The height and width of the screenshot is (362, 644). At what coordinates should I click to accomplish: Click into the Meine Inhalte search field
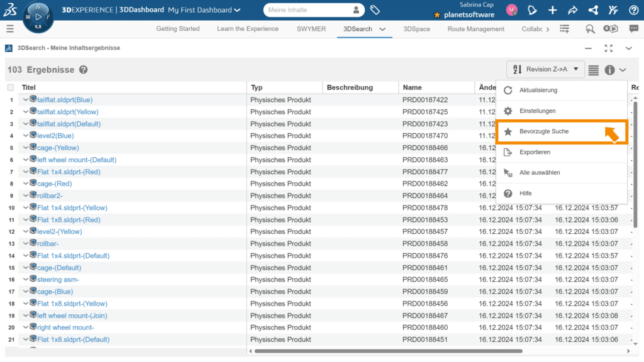pyautogui.click(x=307, y=10)
